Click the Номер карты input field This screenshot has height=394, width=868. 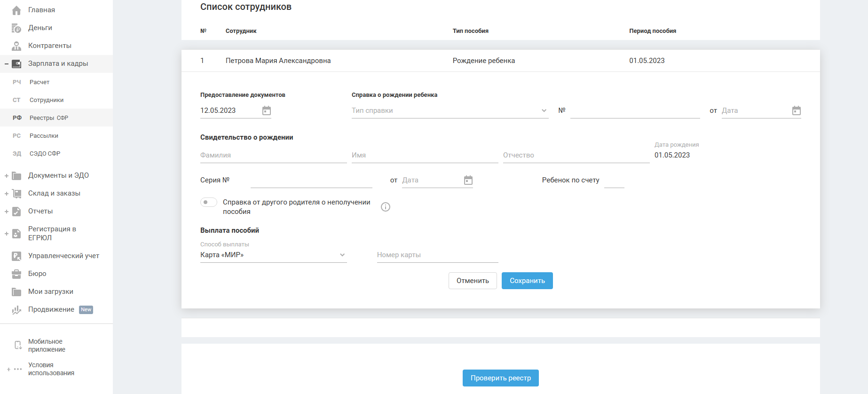click(437, 255)
